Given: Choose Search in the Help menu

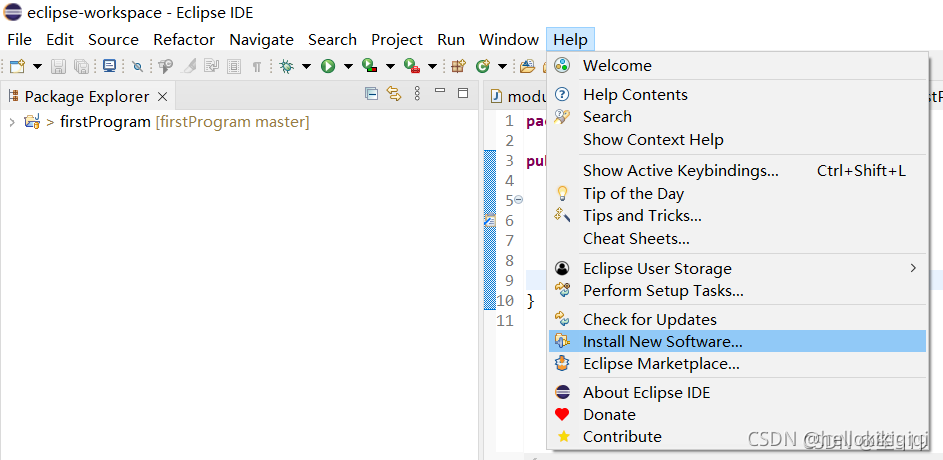Looking at the screenshot, I should tap(737, 117).
